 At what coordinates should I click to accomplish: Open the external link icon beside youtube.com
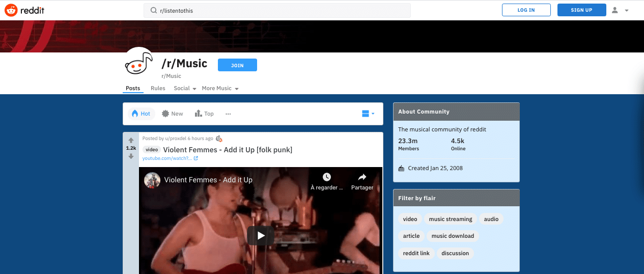[196, 158]
